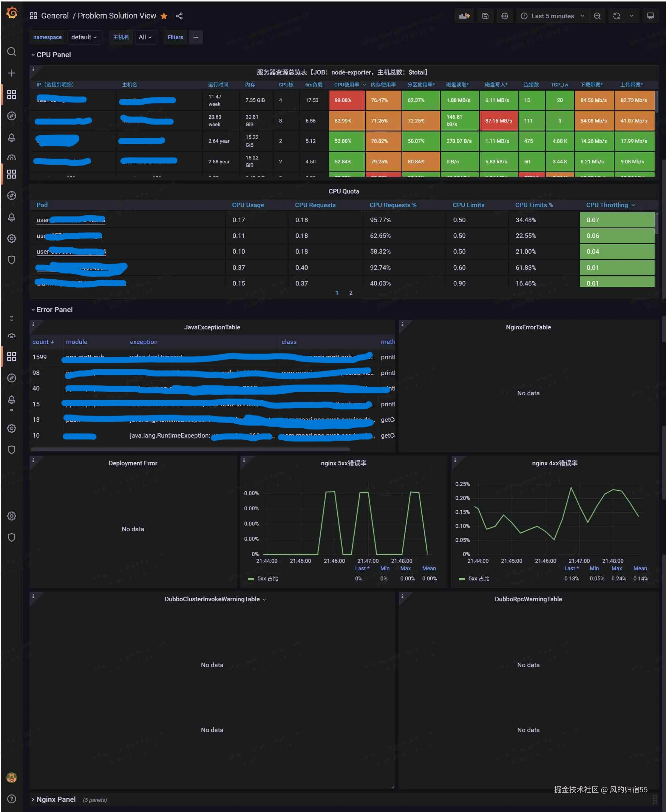The image size is (666, 812).
Task: Click the add filter plus button
Action: 196,37
